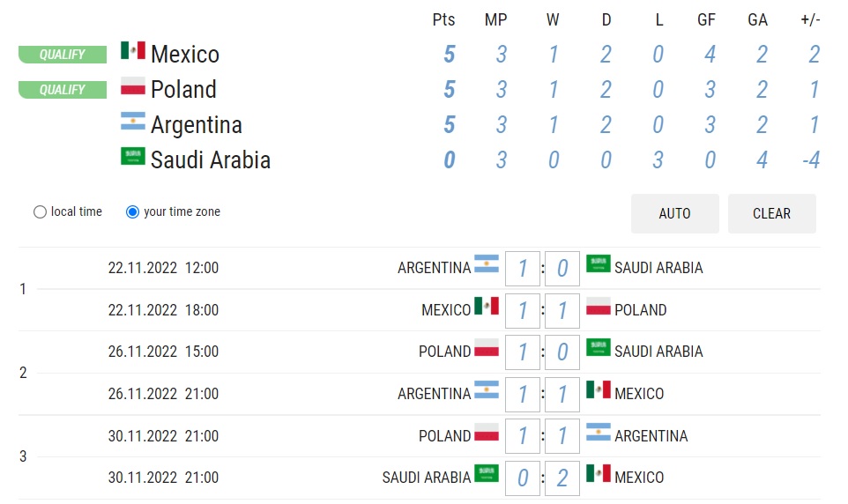Select the local time radio option
848x504 pixels.
click(x=40, y=212)
